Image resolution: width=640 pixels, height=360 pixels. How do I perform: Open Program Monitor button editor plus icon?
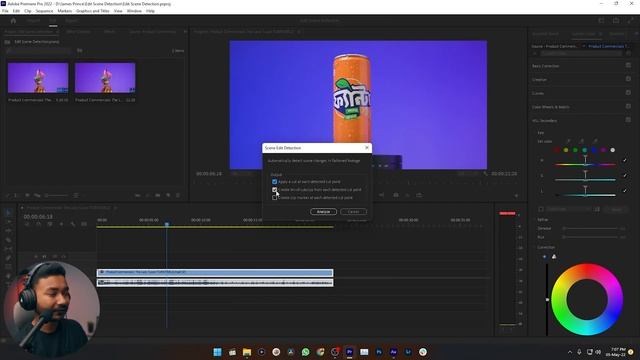(516, 196)
